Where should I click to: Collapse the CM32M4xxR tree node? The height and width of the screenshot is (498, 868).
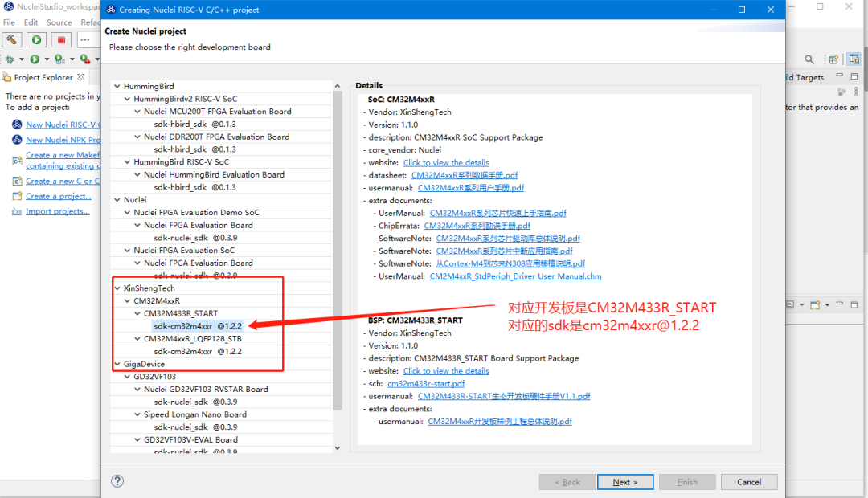(x=127, y=301)
